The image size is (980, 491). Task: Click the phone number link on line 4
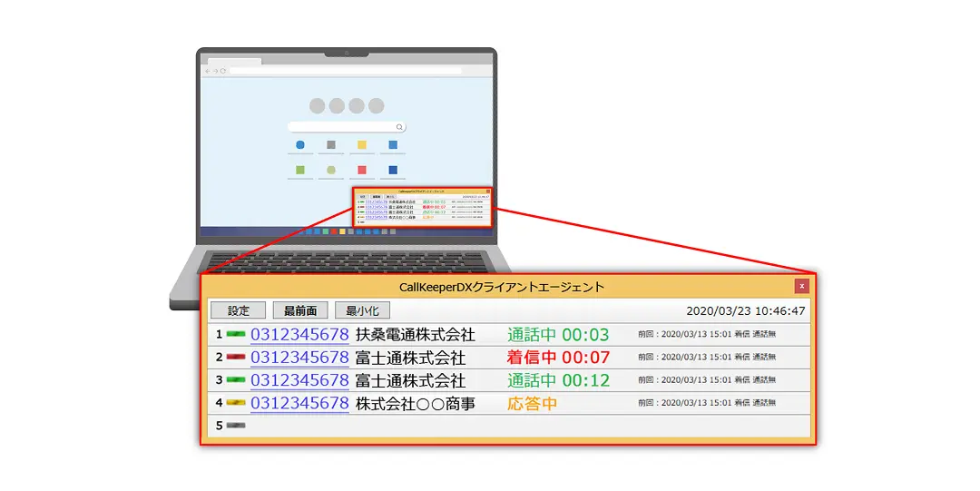299,403
